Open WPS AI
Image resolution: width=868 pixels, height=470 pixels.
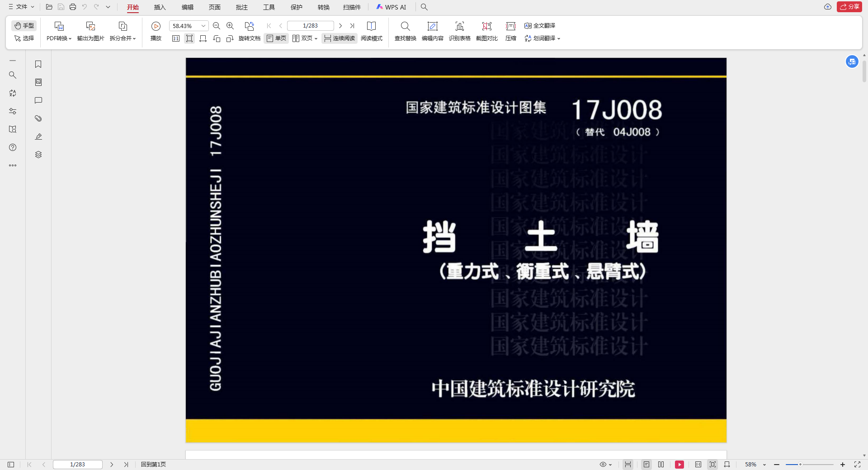click(x=392, y=7)
